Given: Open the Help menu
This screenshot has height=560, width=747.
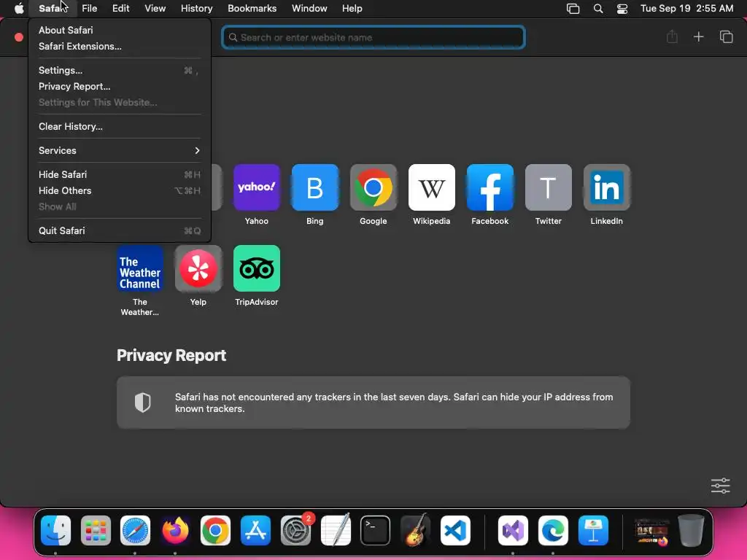Looking at the screenshot, I should coord(352,9).
